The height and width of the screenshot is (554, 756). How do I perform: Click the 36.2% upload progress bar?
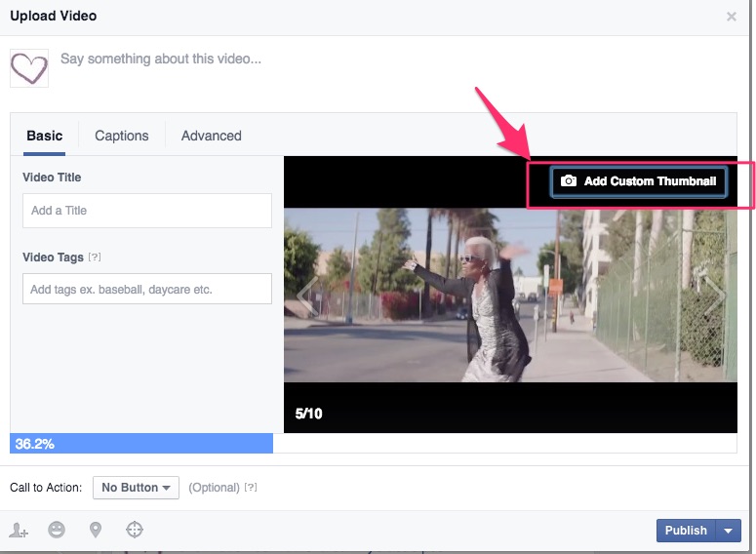coord(141,443)
